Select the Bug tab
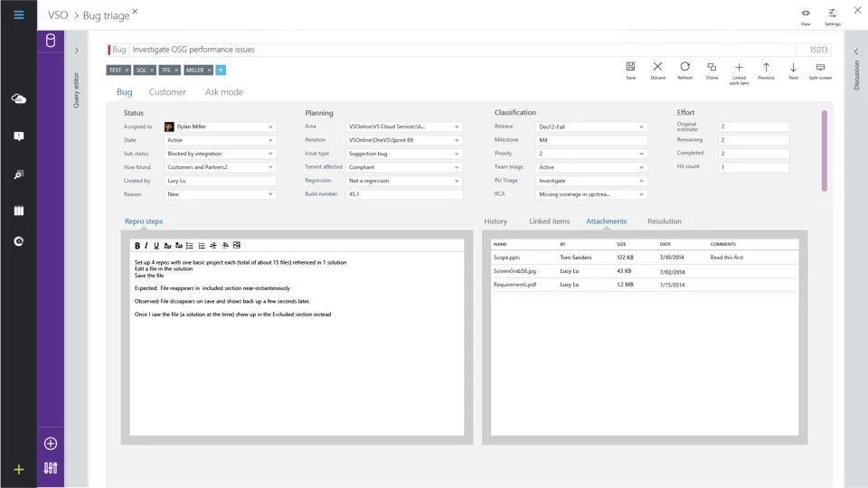The image size is (868, 488). (124, 92)
